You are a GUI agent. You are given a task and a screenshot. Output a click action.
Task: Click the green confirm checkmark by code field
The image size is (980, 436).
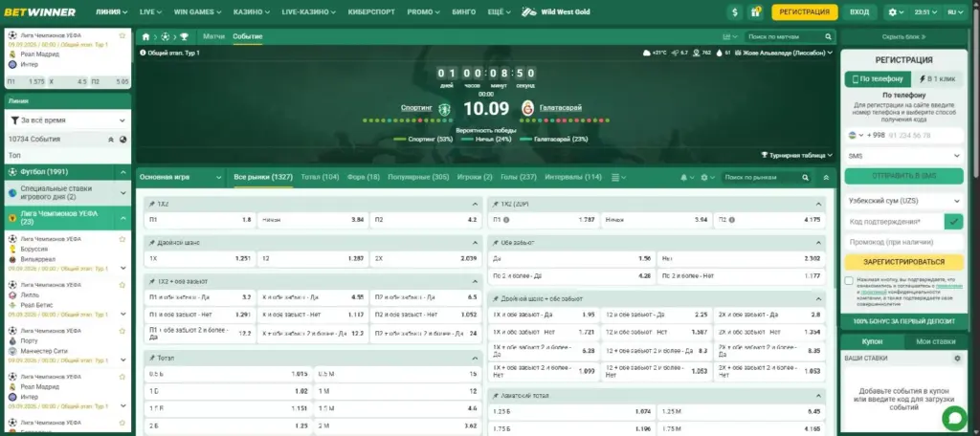pyautogui.click(x=954, y=222)
